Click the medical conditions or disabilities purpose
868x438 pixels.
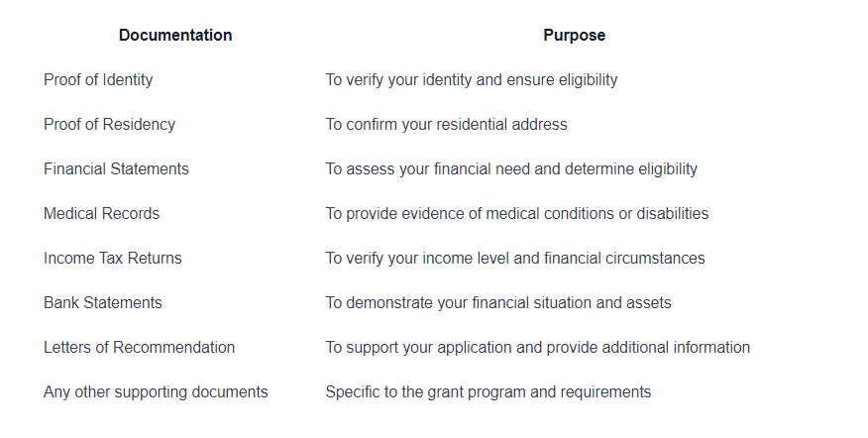tap(517, 214)
